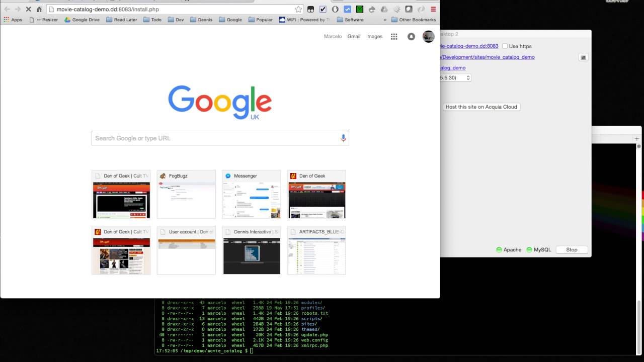The width and height of the screenshot is (644, 362).
Task: Click the gray gear extension icon
Action: click(396, 9)
